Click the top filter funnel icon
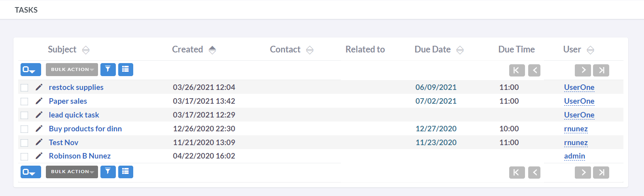This screenshot has height=196, width=644. tap(108, 69)
